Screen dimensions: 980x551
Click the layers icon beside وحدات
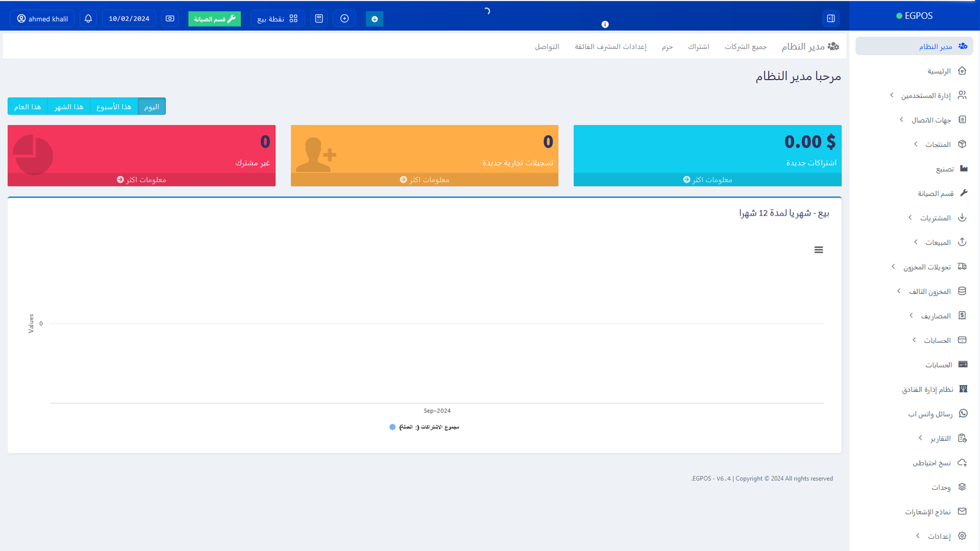coord(962,487)
